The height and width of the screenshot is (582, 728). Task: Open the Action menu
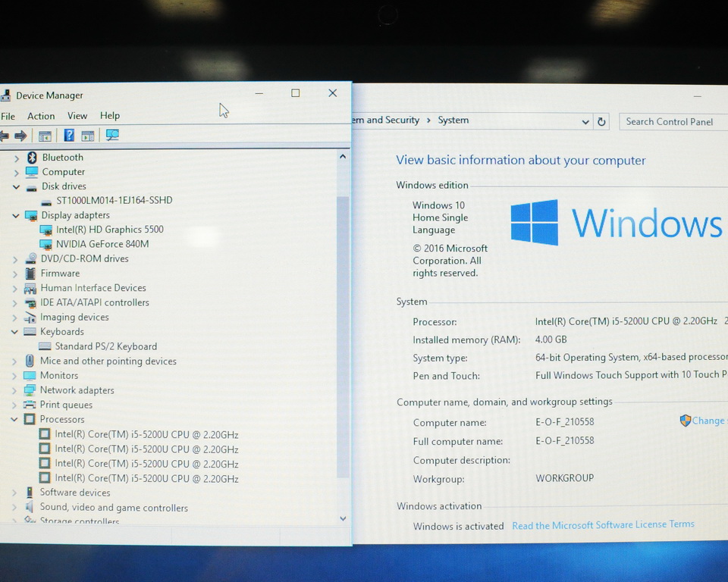point(41,116)
